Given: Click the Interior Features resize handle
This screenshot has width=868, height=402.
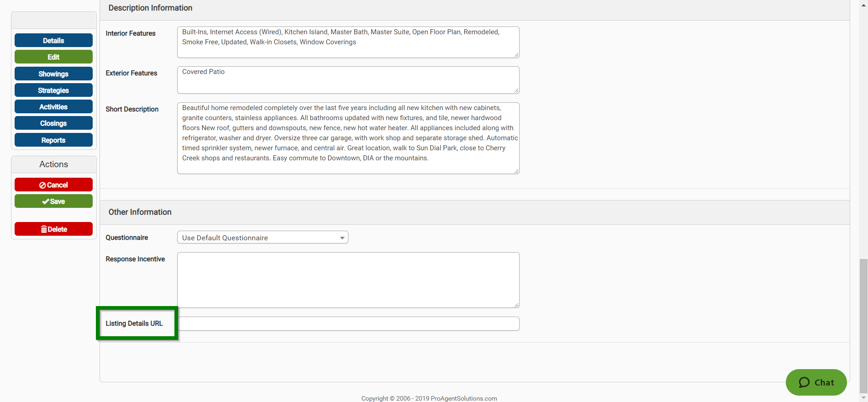Looking at the screenshot, I should click(516, 55).
